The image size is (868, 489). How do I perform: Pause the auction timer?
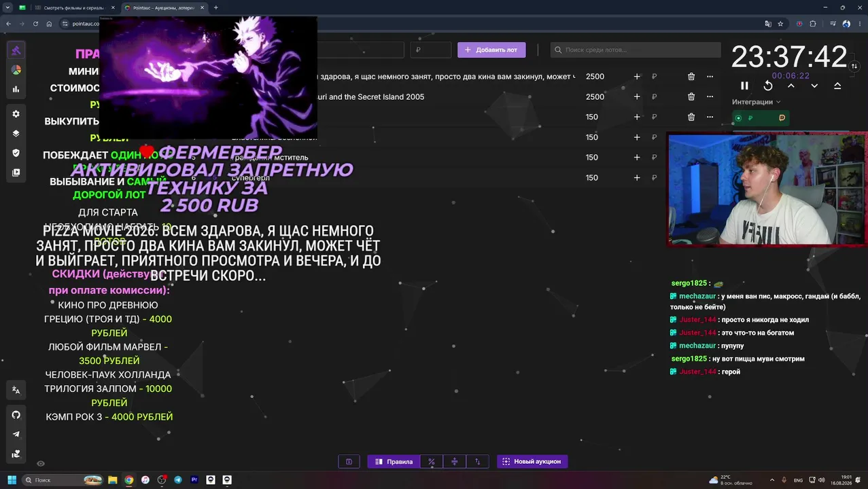744,86
